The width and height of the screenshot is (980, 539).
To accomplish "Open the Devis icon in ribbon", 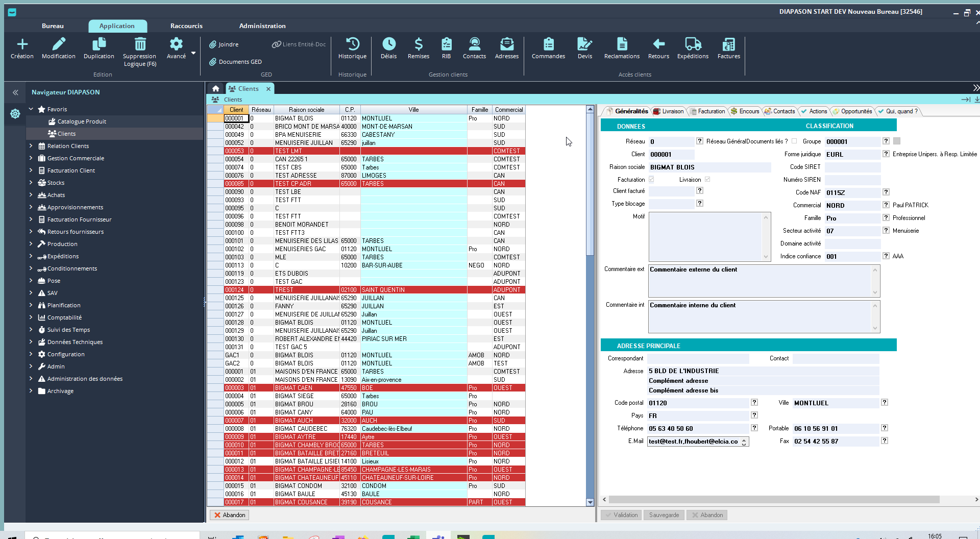I will coord(584,44).
